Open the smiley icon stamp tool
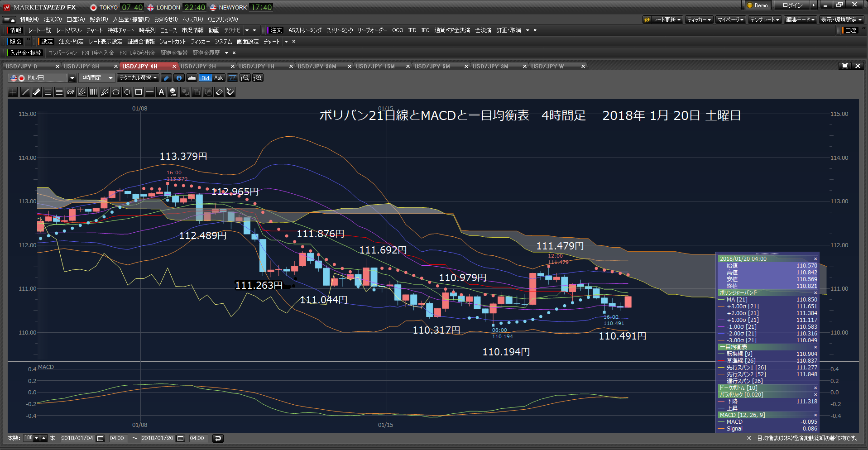 [173, 92]
